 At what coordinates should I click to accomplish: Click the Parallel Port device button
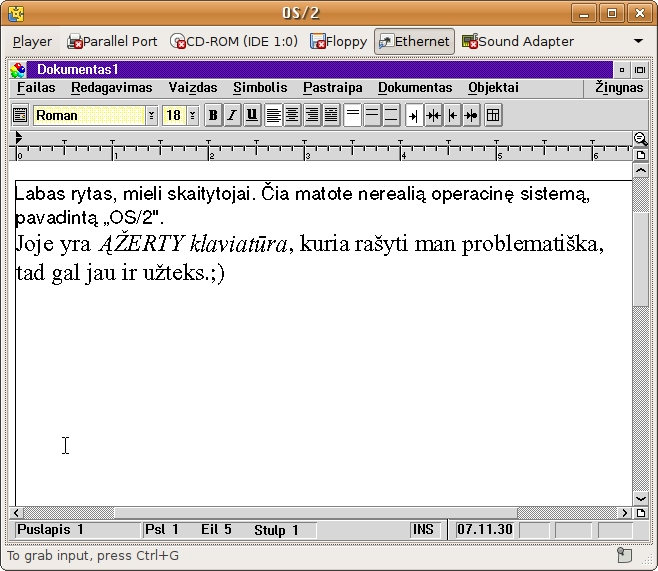pos(112,42)
